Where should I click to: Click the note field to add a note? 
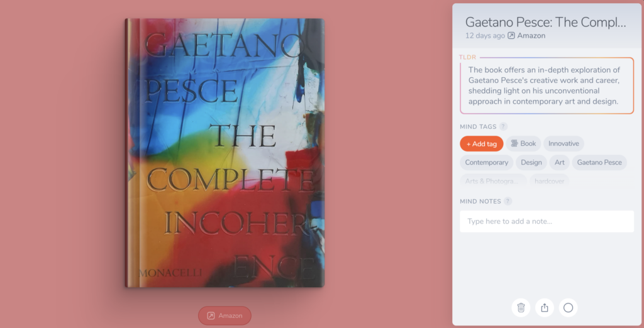click(547, 221)
